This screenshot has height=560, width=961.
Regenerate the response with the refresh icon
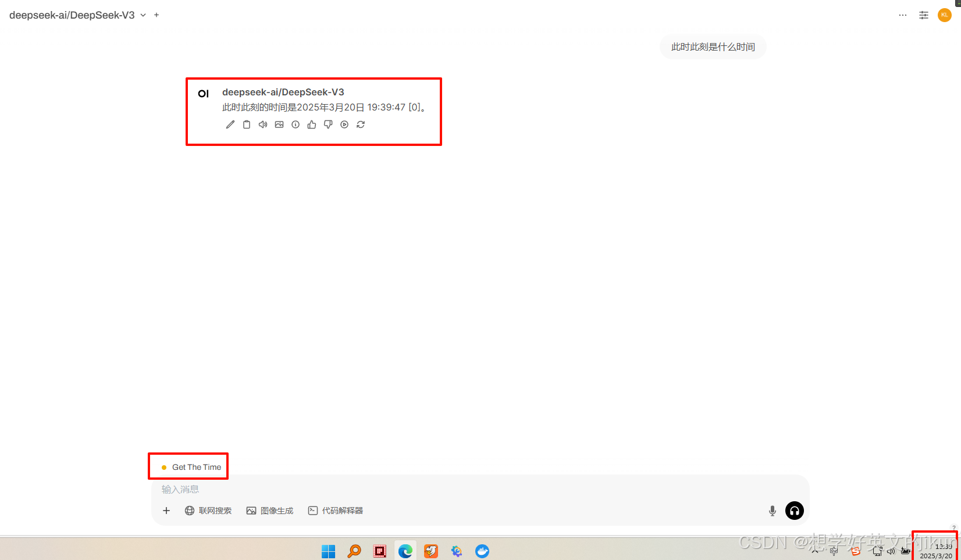361,124
